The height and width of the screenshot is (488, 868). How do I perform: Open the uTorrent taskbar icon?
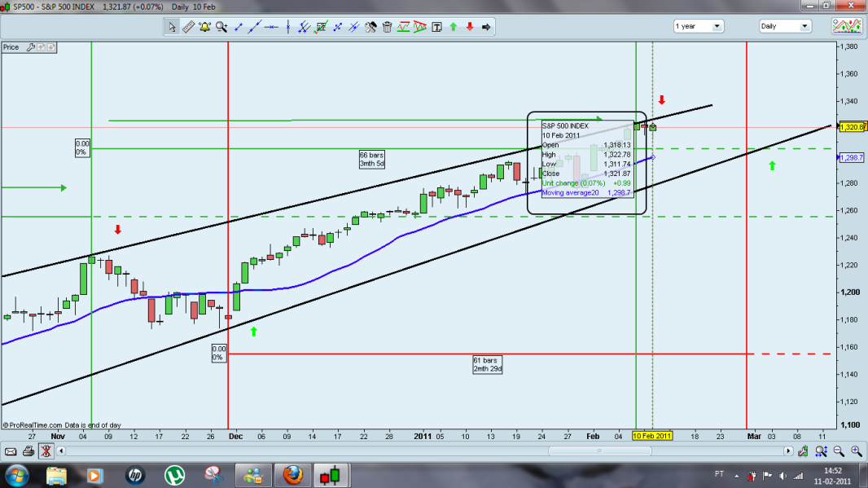click(x=175, y=475)
